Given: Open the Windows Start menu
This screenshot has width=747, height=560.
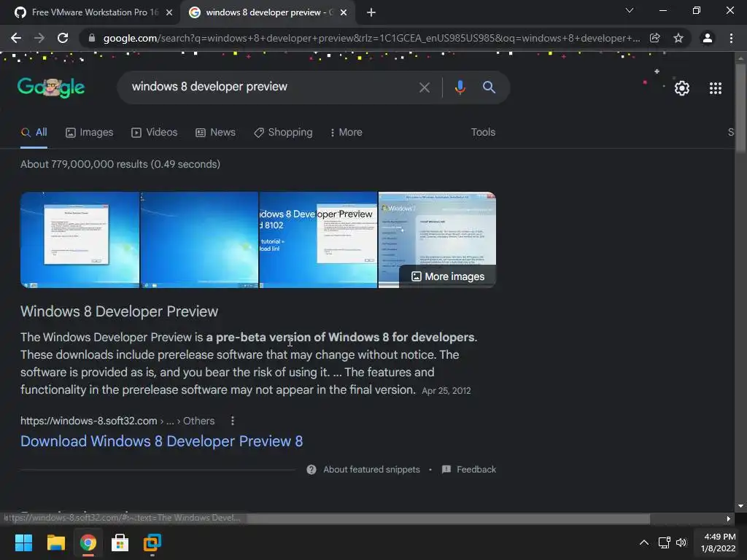Looking at the screenshot, I should click(23, 542).
